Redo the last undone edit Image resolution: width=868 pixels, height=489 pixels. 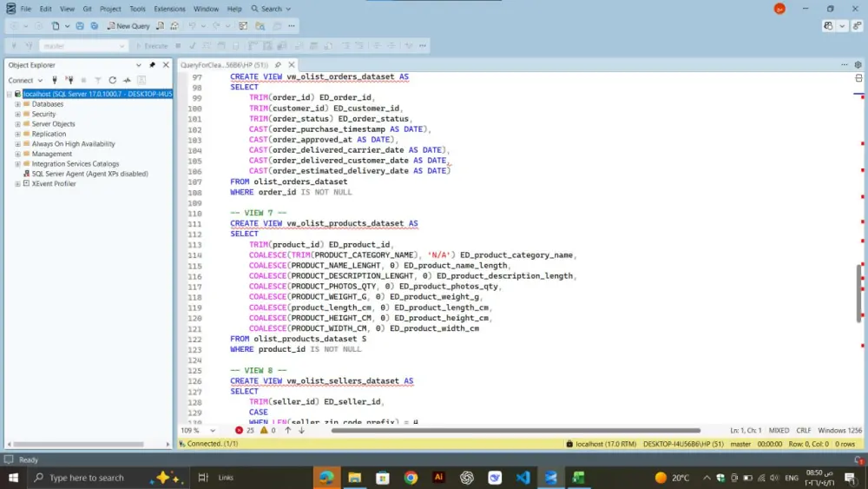click(x=216, y=26)
